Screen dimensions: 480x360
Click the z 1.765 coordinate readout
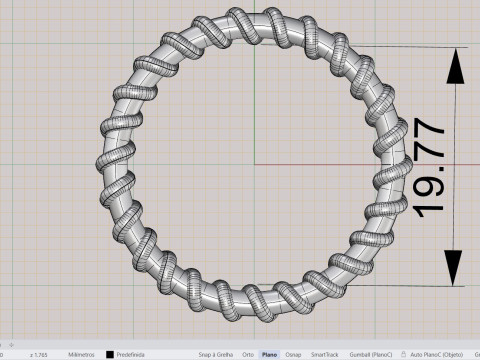(38, 355)
